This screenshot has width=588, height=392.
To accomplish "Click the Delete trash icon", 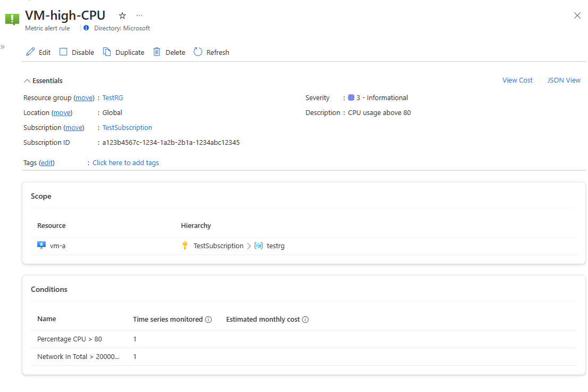I will pos(157,52).
